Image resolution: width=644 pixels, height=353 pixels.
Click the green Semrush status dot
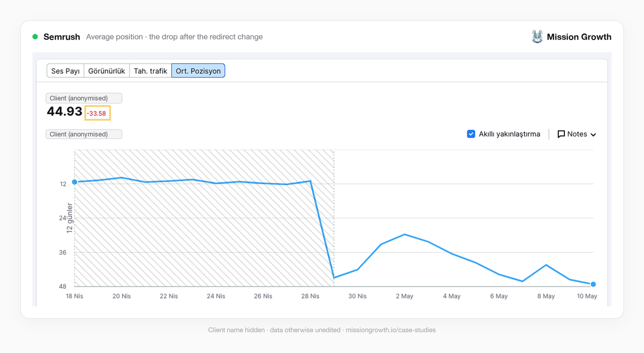(x=35, y=37)
